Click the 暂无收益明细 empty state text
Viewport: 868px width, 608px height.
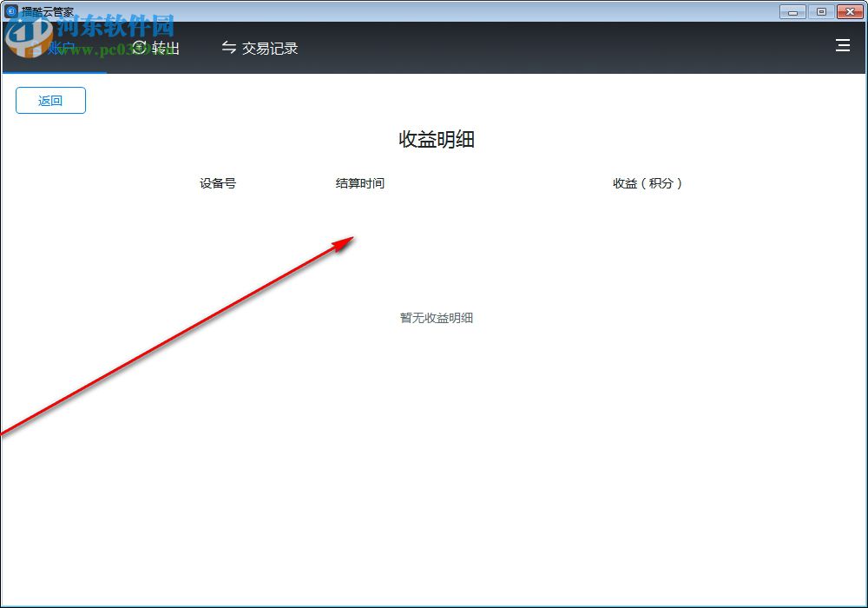(435, 318)
